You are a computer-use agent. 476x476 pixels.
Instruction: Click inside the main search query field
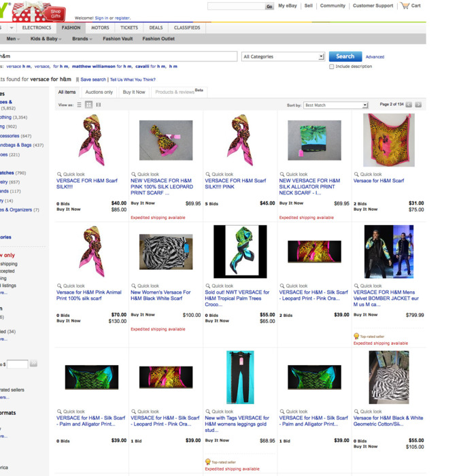(x=118, y=56)
